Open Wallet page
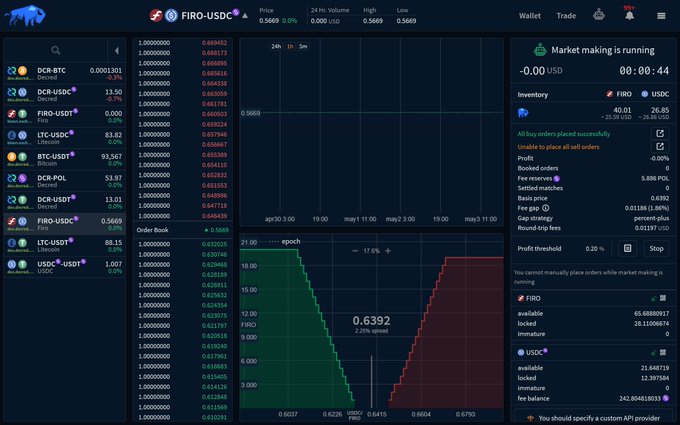 (530, 16)
